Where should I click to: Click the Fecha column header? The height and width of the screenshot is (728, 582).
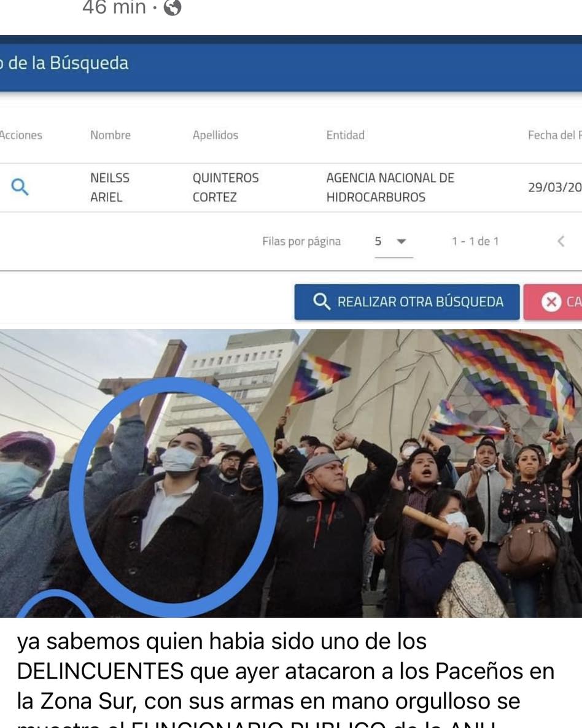[554, 135]
